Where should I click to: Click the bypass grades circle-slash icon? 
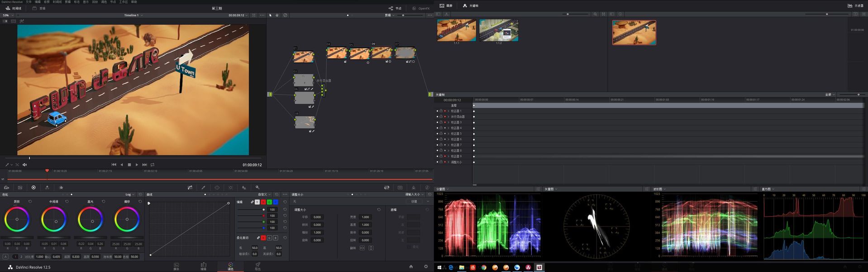click(285, 15)
